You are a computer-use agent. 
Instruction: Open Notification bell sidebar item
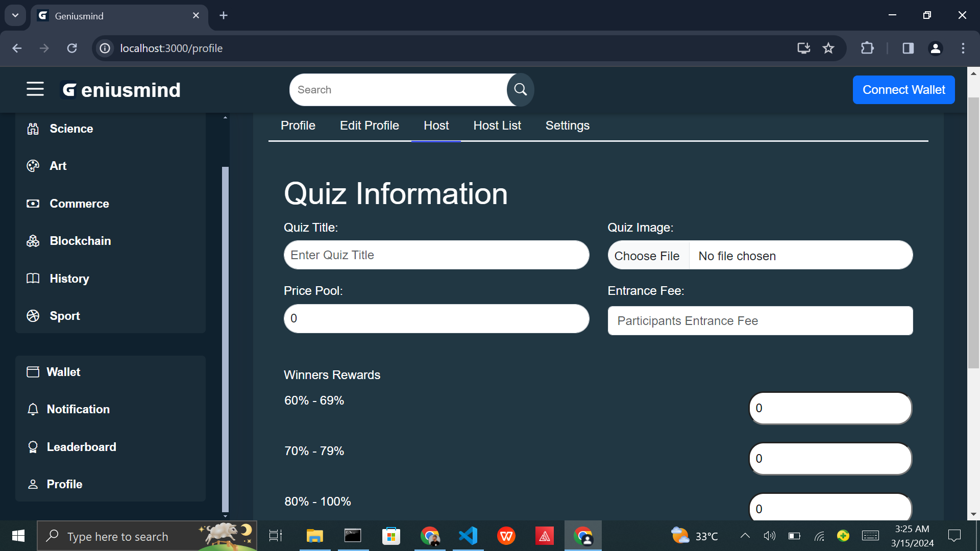point(78,409)
